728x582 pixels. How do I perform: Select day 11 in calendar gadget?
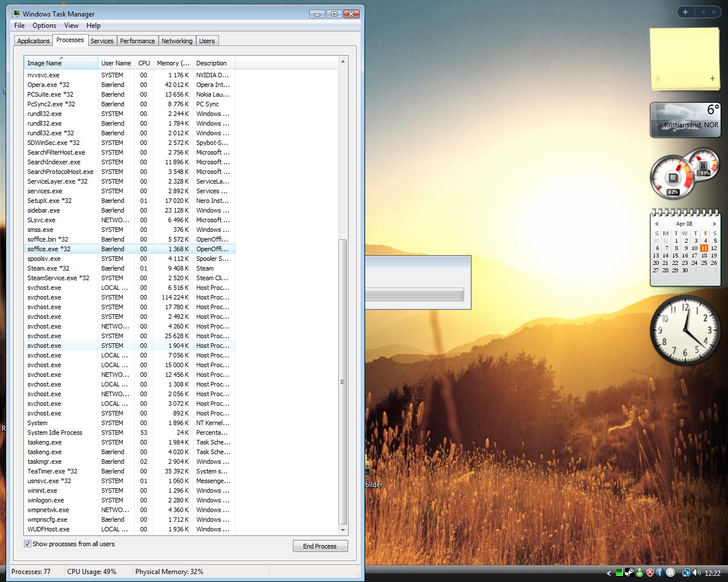(x=704, y=248)
